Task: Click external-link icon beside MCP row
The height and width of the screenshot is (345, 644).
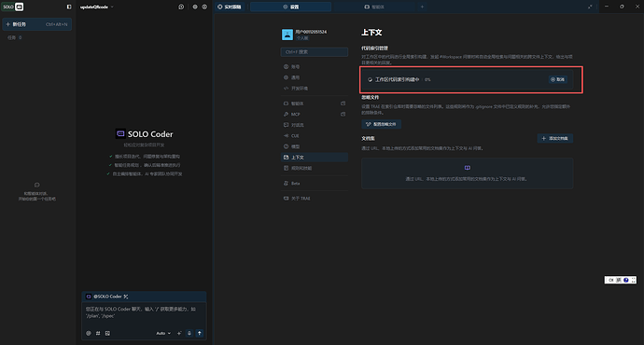Action: pyautogui.click(x=343, y=114)
